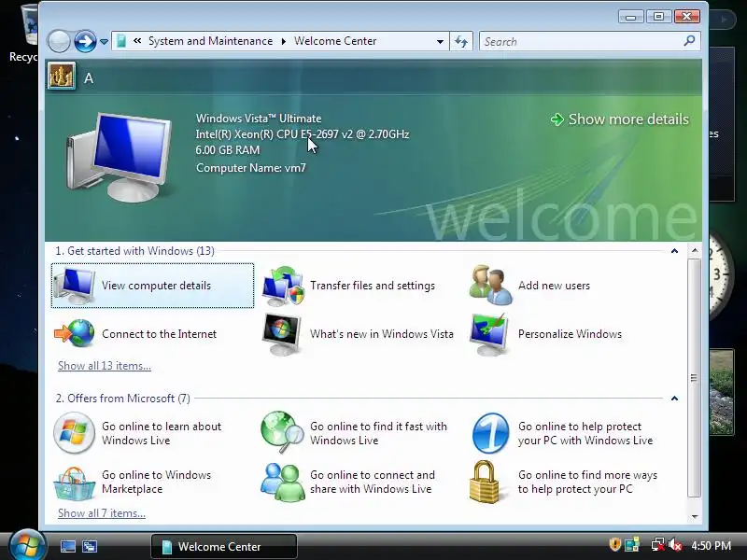Click the search magnifier icon
This screenshot has height=560, width=747.
689,41
